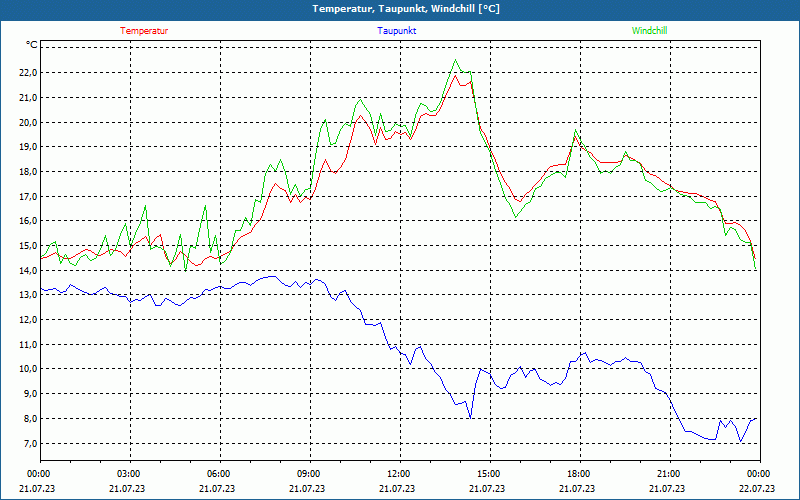Click the 09:00 time axis label
800x500 pixels.
(x=308, y=474)
